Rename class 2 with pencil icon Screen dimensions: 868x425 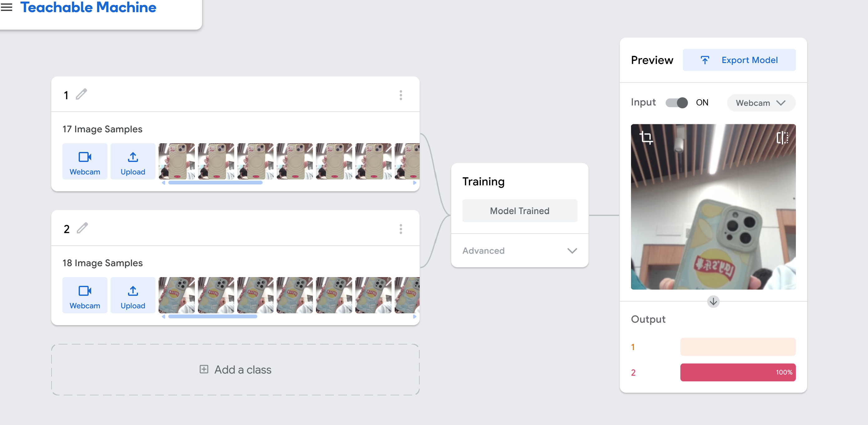[82, 228]
